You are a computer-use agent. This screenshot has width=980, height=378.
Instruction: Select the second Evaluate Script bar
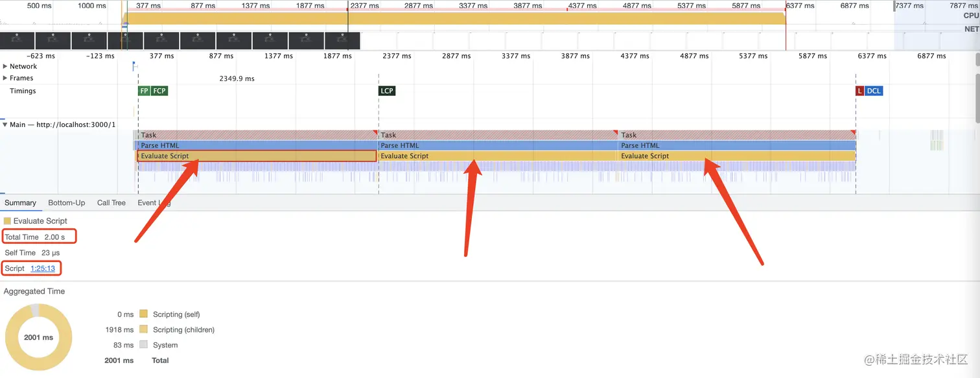[x=498, y=156]
